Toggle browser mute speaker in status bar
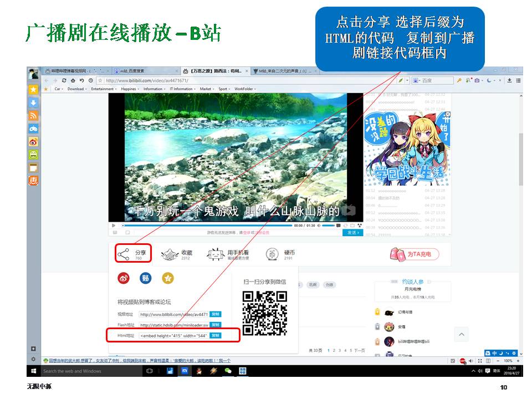The image size is (532, 399). click(471, 361)
